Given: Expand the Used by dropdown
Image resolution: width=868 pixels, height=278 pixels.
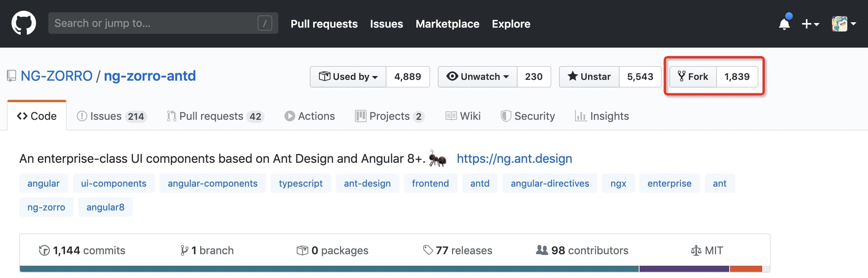Looking at the screenshot, I should click(348, 77).
